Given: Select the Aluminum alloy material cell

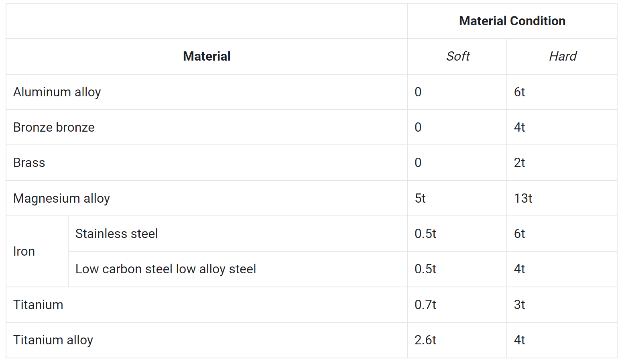Looking at the screenshot, I should point(57,92).
